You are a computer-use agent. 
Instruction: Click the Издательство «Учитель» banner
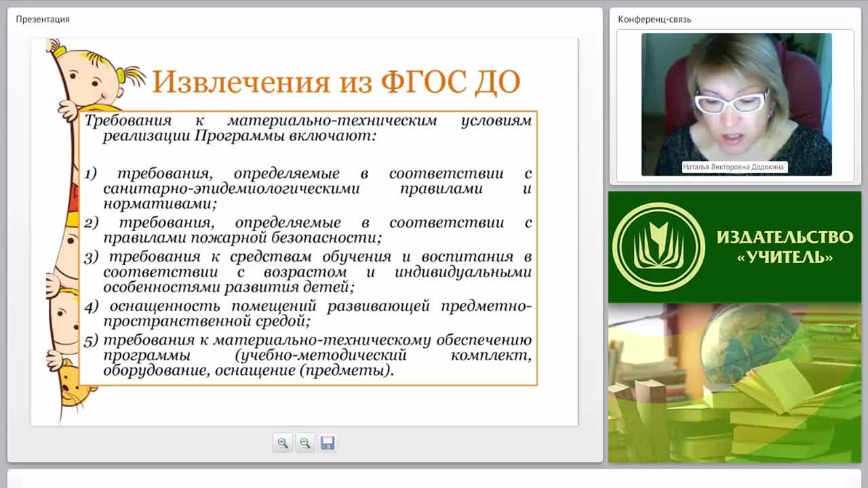pos(734,247)
